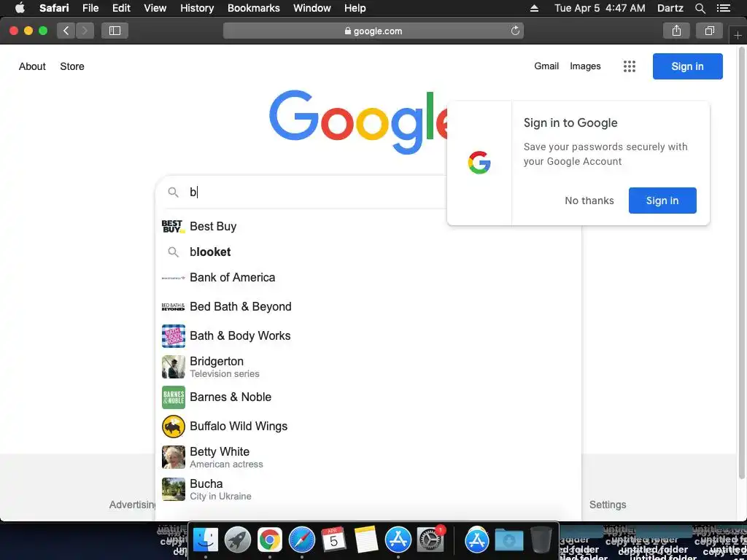Select the Bank of America suggestion
This screenshot has height=560, width=747.
pos(368,278)
